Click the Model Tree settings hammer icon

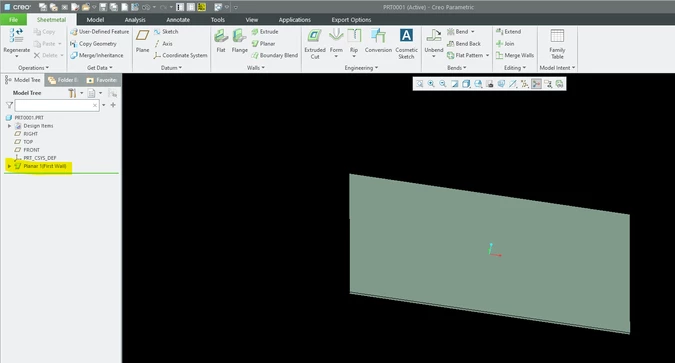point(72,93)
